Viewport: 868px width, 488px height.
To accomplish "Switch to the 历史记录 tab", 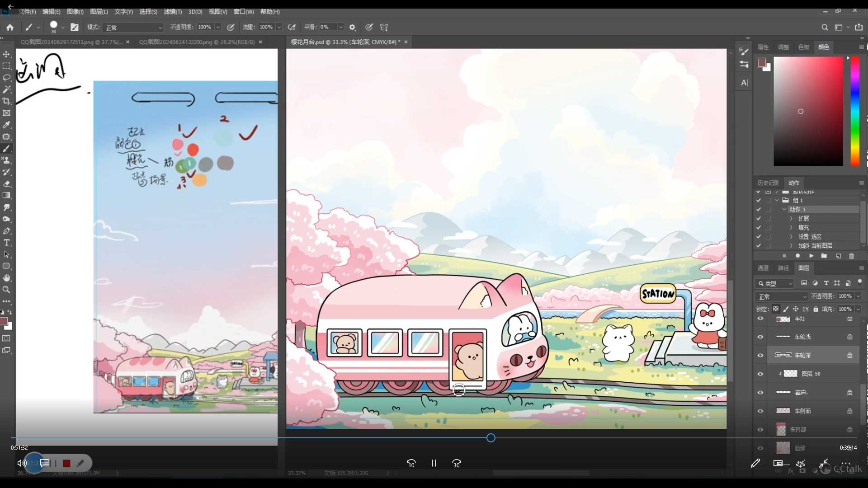I will 768,183.
